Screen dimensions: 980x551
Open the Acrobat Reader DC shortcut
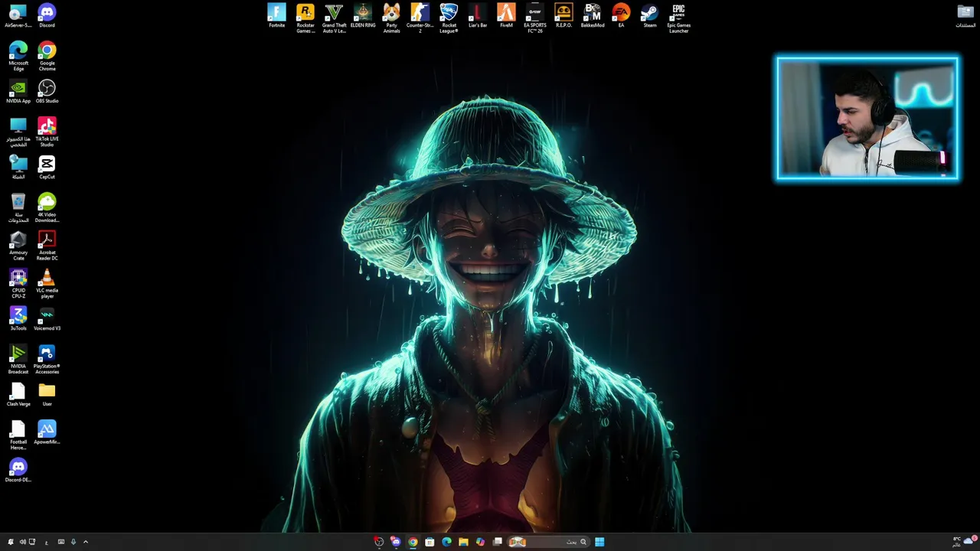(47, 246)
